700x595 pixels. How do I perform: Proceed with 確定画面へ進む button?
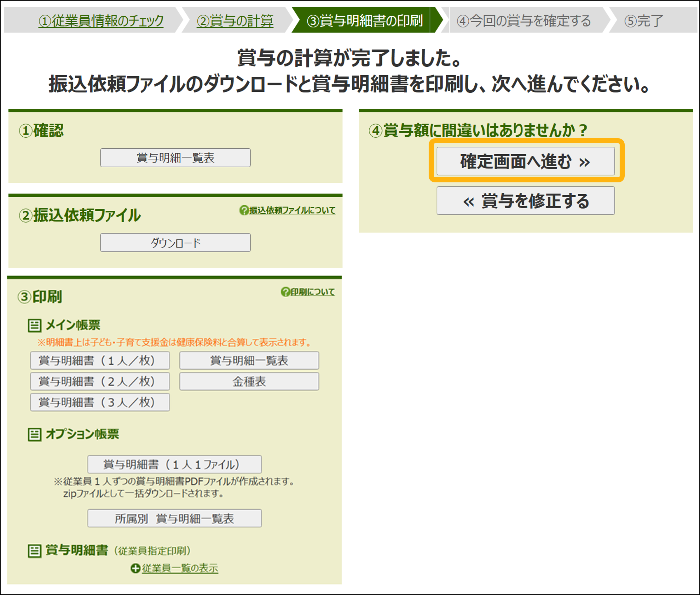coord(525,161)
